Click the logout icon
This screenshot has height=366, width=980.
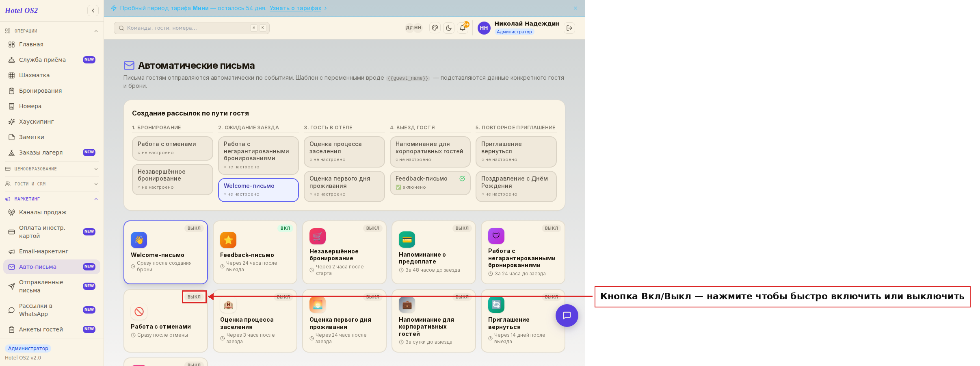569,28
